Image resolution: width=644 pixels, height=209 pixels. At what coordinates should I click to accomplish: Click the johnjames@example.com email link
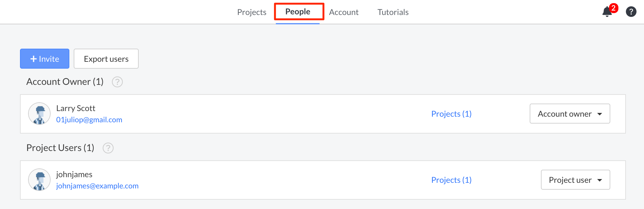pyautogui.click(x=97, y=186)
